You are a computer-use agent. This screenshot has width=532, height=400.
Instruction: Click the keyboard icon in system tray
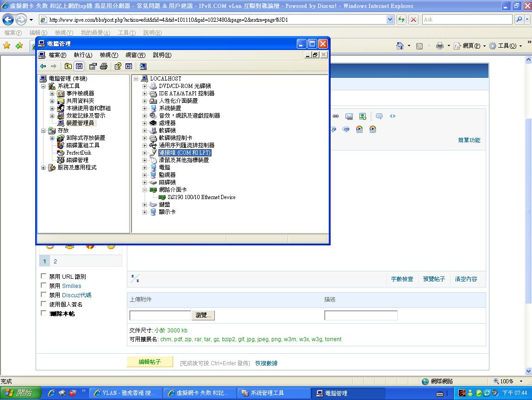[x=440, y=394]
